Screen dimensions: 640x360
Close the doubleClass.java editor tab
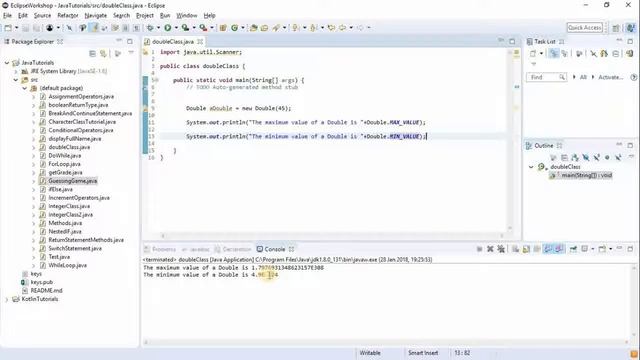[x=200, y=42]
